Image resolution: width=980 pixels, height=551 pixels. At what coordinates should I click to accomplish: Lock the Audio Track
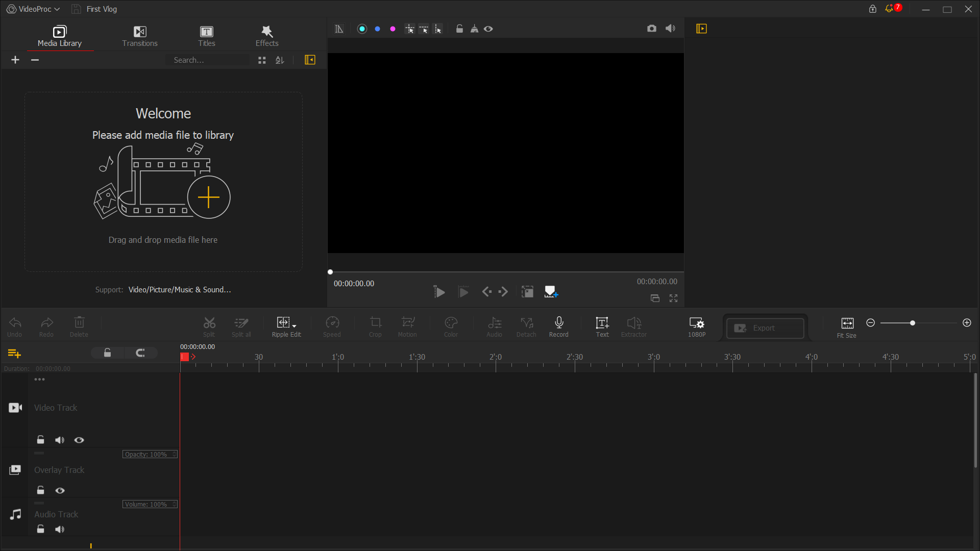tap(40, 529)
